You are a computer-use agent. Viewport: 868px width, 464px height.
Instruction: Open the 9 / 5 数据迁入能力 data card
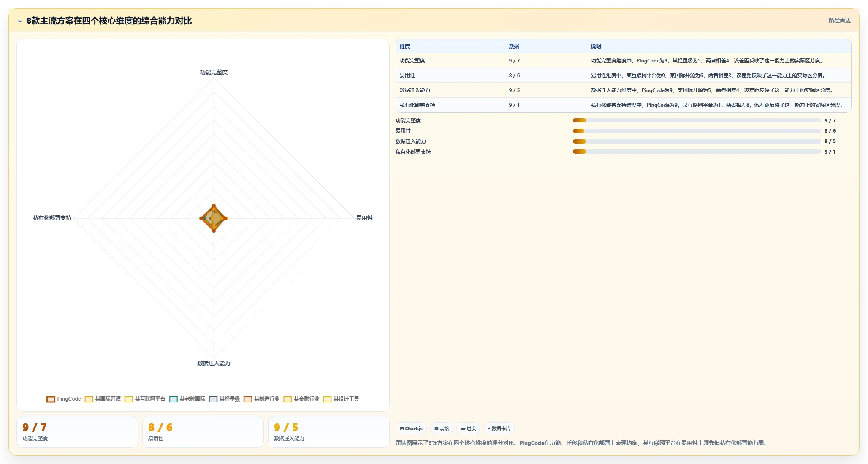tap(329, 432)
